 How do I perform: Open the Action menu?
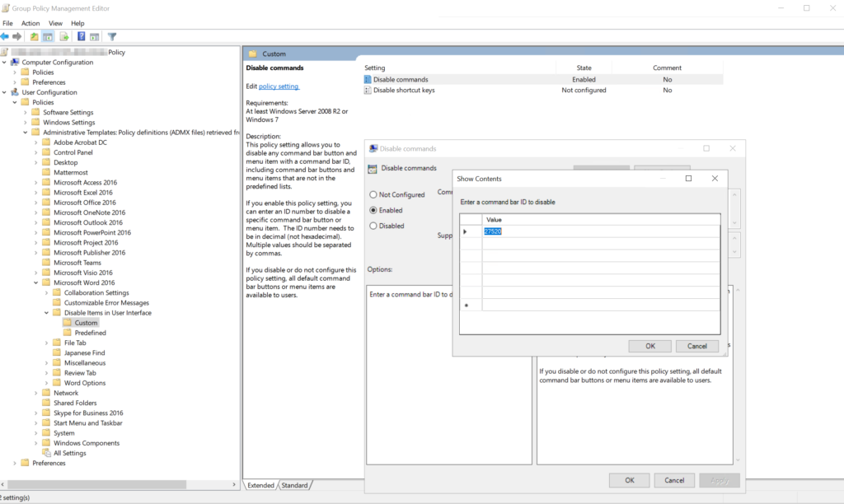(30, 23)
